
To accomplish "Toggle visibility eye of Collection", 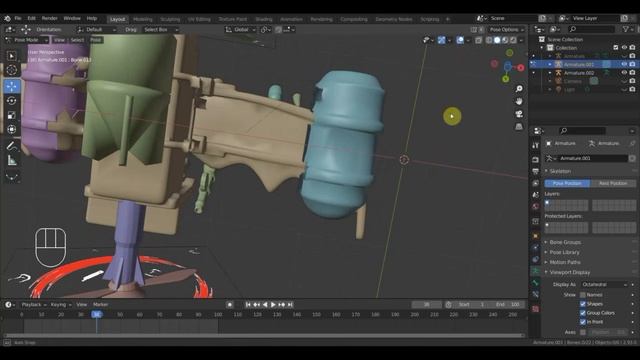I will point(624,48).
